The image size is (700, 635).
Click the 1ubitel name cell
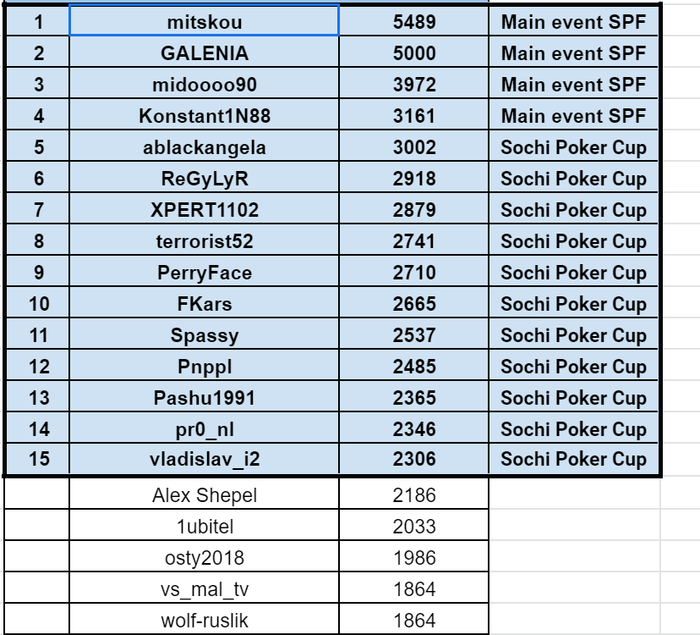point(204,525)
